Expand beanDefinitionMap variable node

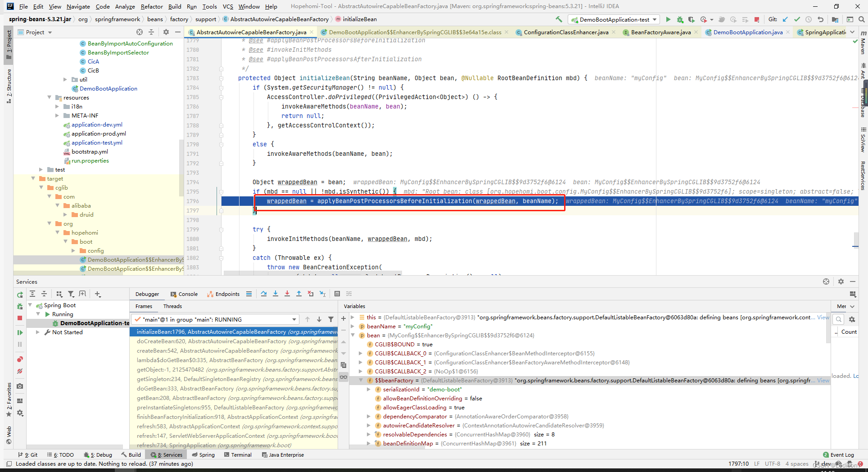(x=369, y=443)
